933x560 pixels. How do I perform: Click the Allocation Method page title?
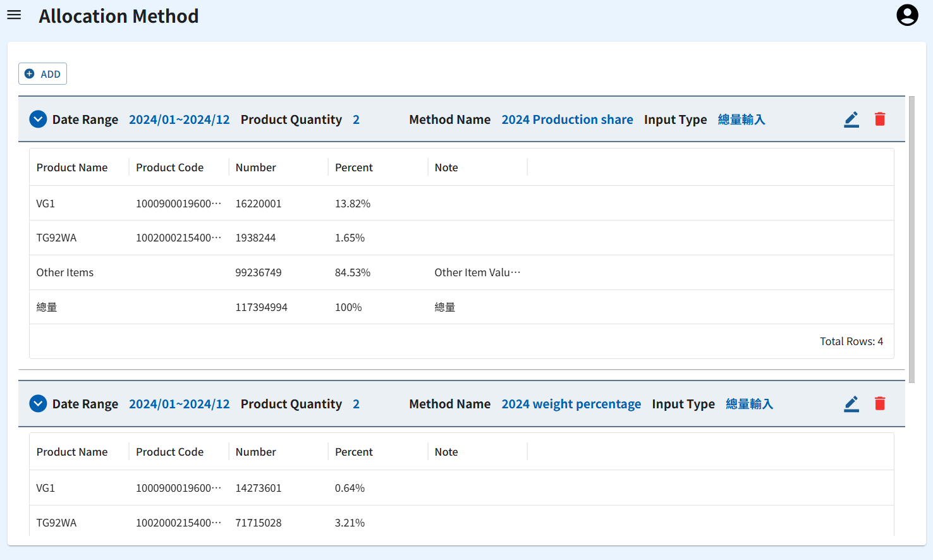[119, 16]
